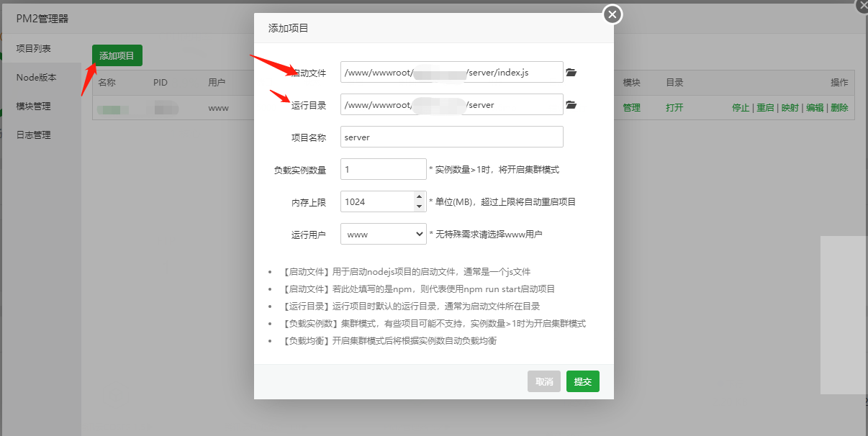Browse folder icon for 启动文件 path

(571, 73)
